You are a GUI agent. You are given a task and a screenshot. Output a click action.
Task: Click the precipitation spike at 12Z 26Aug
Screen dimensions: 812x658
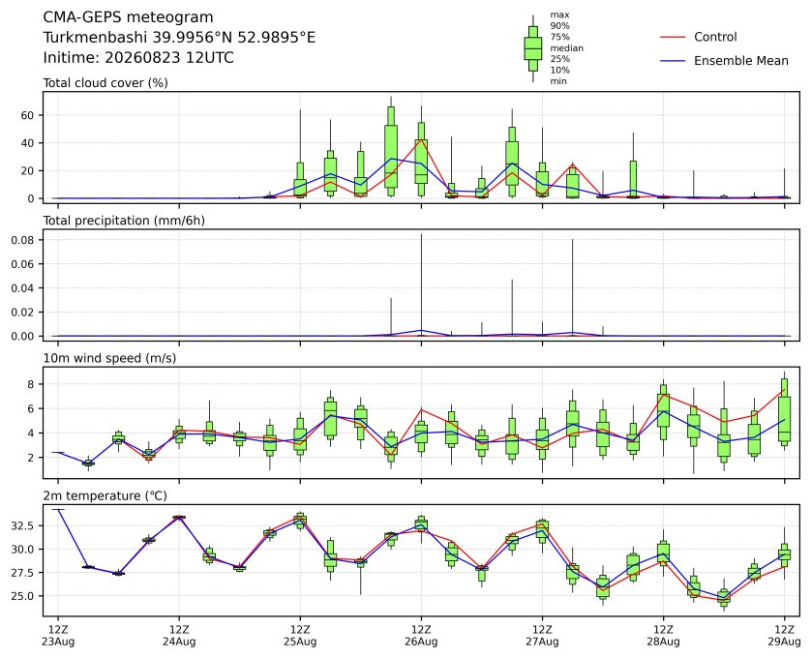coord(421,284)
